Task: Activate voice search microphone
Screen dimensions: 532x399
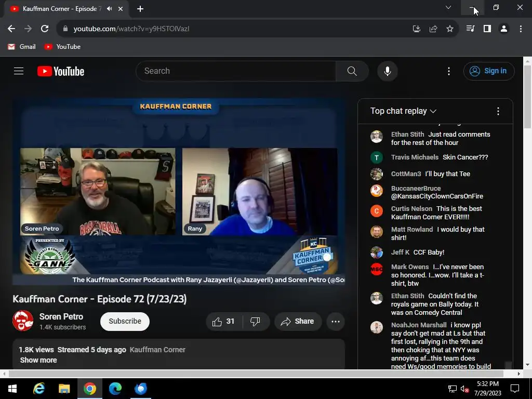Action: [387, 71]
